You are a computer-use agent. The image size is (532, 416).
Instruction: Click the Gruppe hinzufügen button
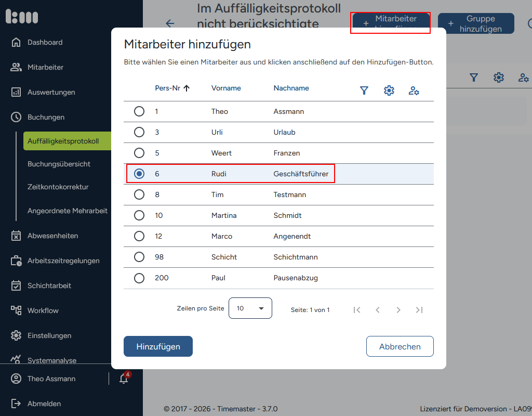pos(476,23)
